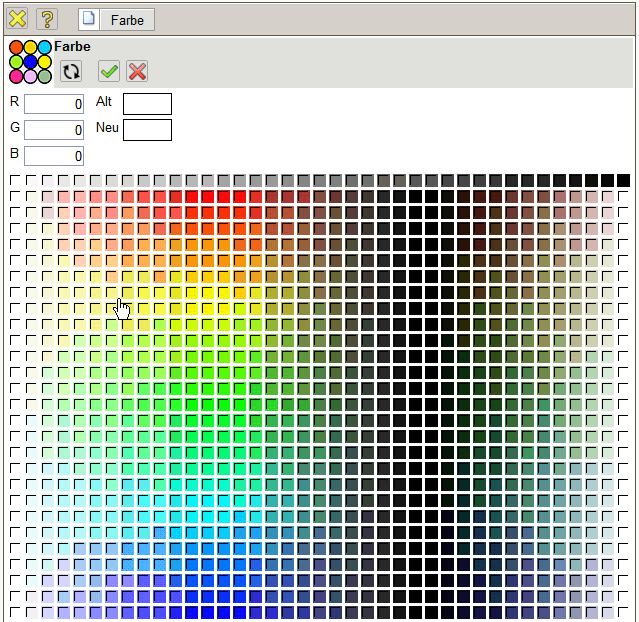639x622 pixels.
Task: Select a saturated blue swatch in the bottom row
Action: pos(208,612)
